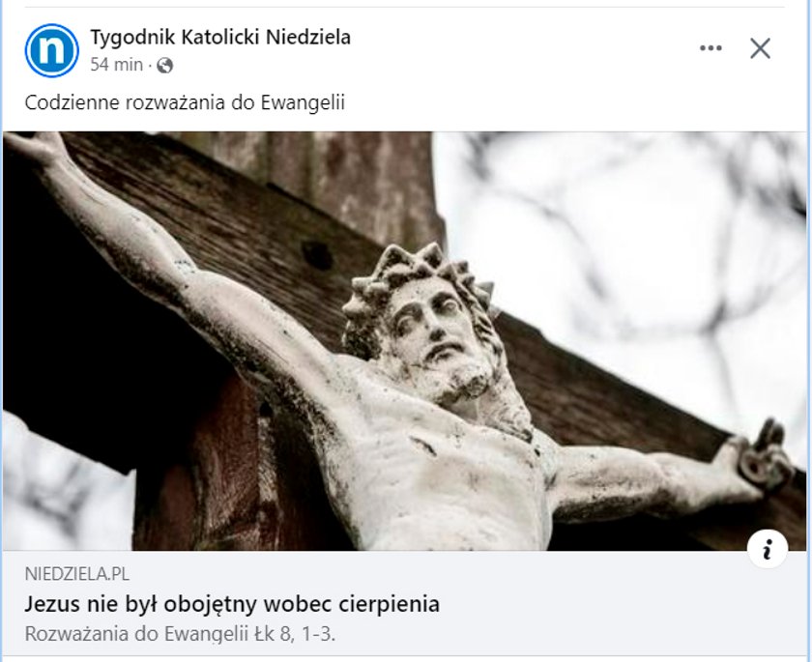Open the Tygodnik Katolicki Niedziela profile avatar

52,50
